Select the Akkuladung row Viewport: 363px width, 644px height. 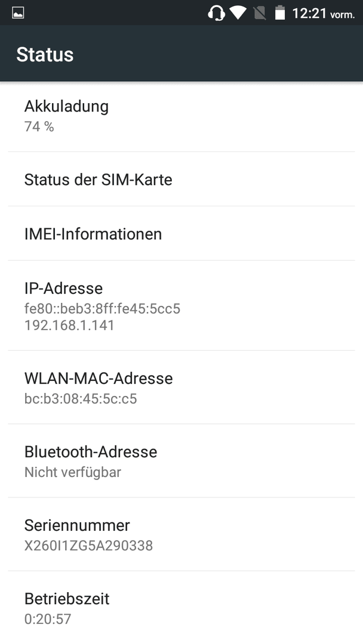pyautogui.click(x=181, y=116)
